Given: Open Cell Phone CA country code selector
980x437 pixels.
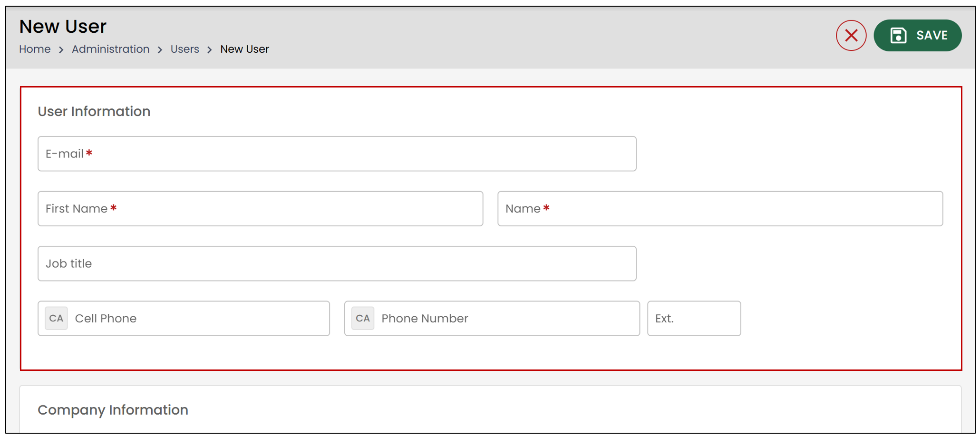Looking at the screenshot, I should [x=56, y=318].
